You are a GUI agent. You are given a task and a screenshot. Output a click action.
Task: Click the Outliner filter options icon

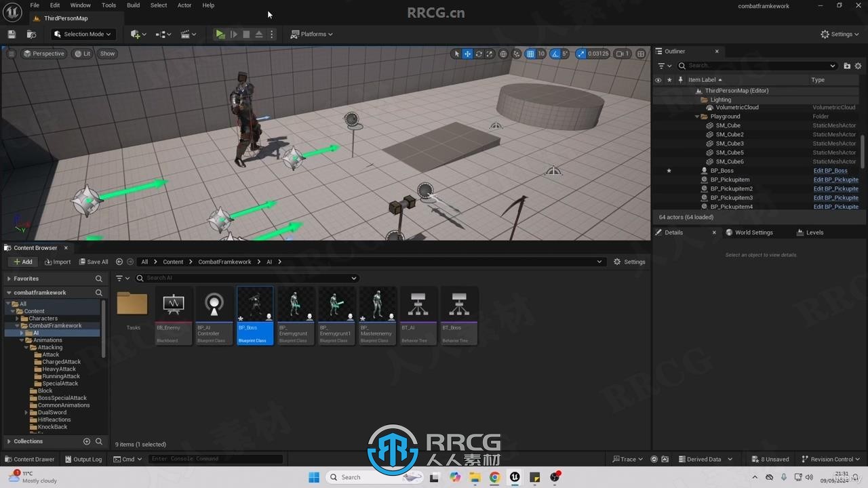point(664,66)
